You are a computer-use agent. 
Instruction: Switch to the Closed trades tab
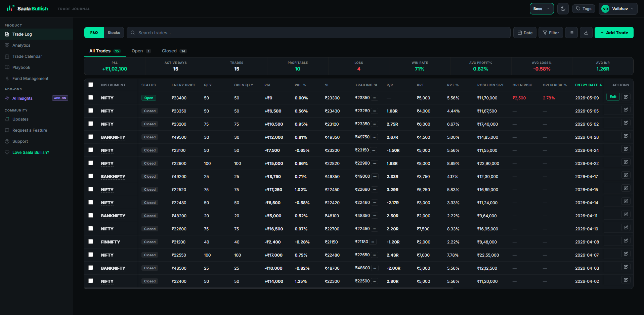174,51
